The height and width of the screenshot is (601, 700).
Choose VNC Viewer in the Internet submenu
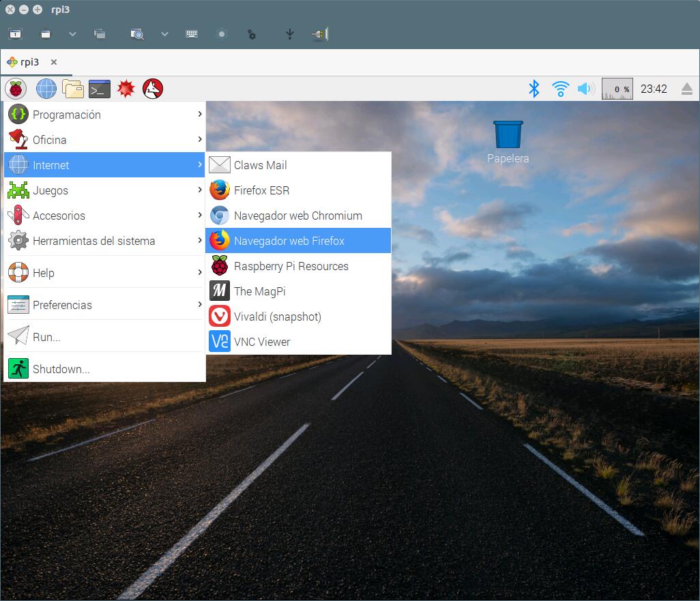262,342
